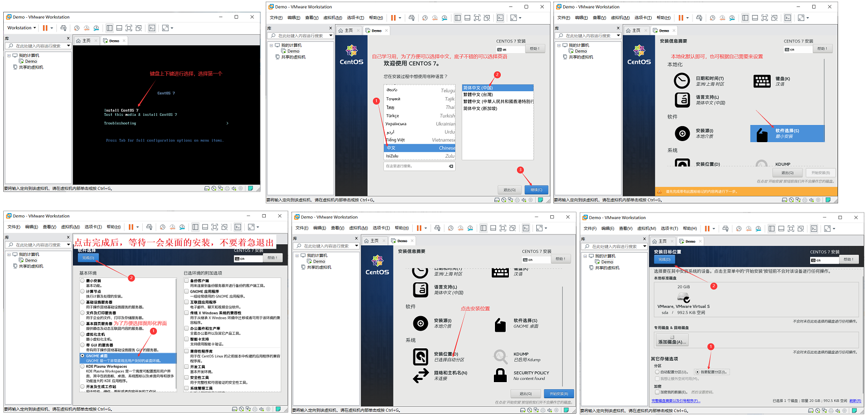Select KDE Plasma Workspaces environment
This screenshot has width=868, height=417.
83,367
